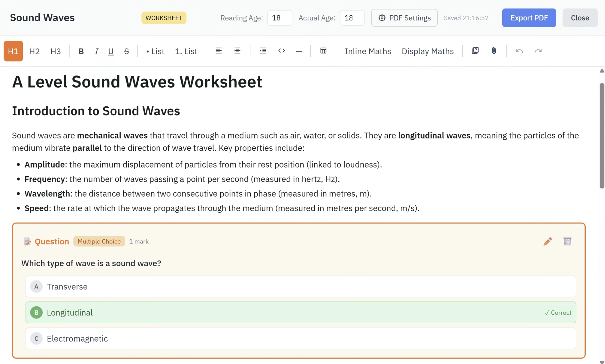Change the Reading Age value
The height and width of the screenshot is (364, 605).
(x=279, y=18)
